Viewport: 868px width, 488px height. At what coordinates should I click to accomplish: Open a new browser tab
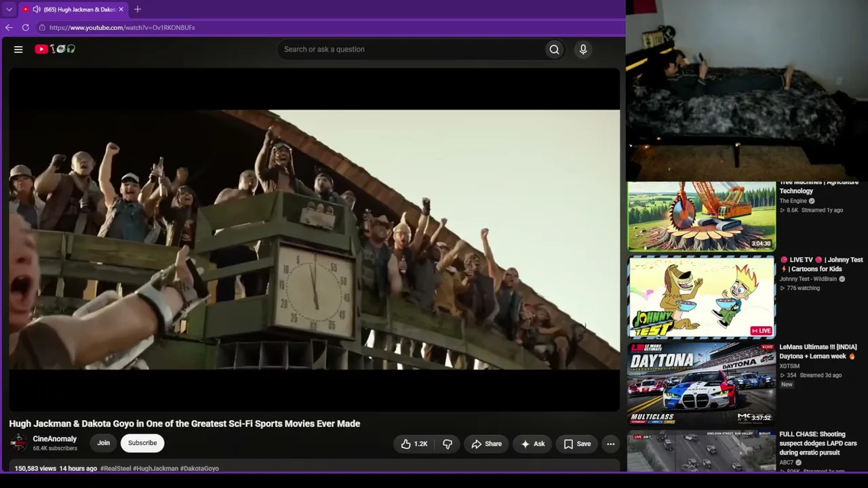[x=138, y=9]
